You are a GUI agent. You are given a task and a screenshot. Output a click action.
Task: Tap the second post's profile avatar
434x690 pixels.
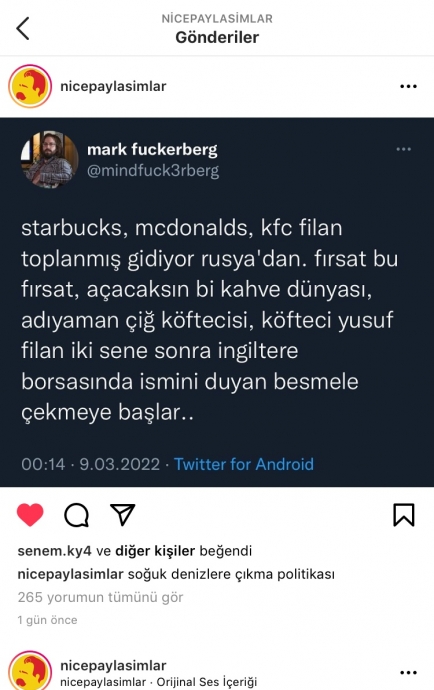coord(30,671)
